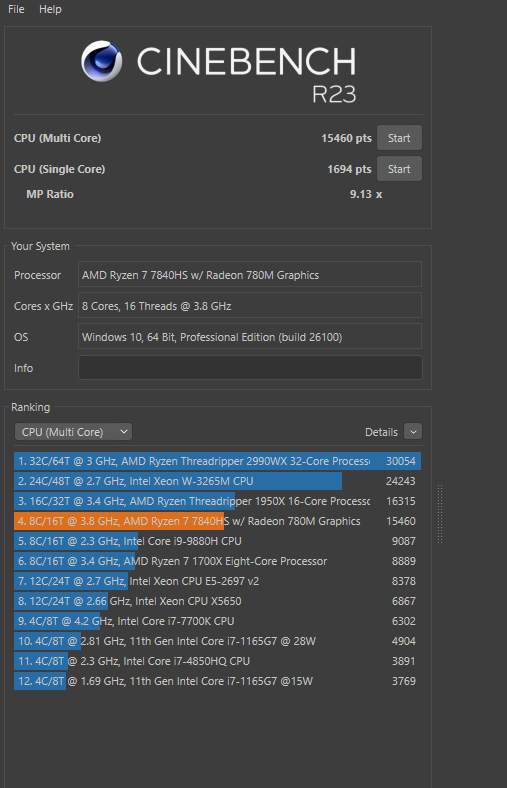Select the Xeon X5650 ranking row
The width and height of the screenshot is (507, 788).
click(x=217, y=601)
